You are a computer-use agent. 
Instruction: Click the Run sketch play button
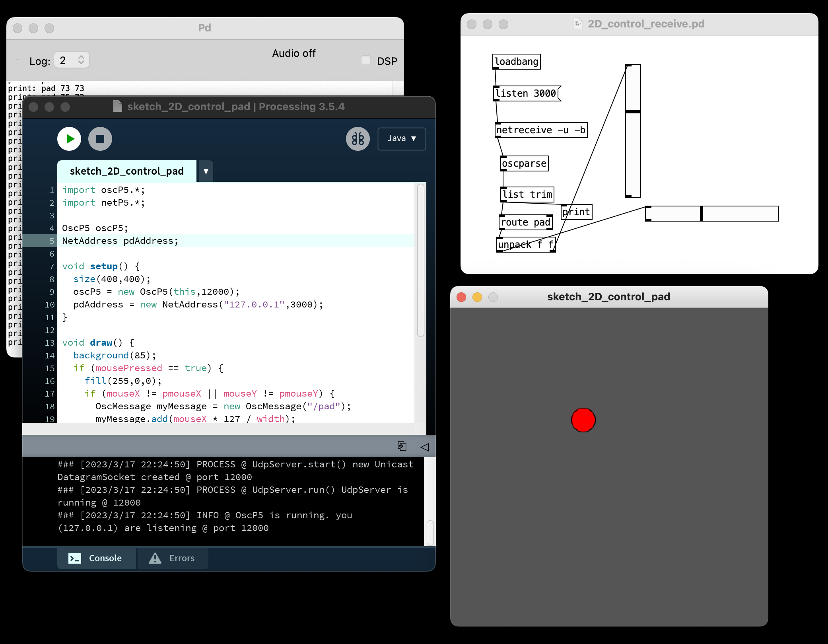69,139
